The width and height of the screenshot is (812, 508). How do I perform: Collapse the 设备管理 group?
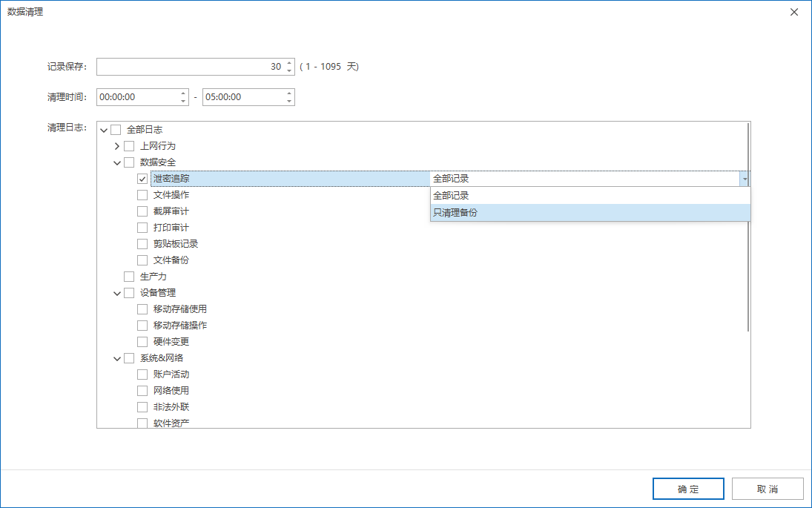pyautogui.click(x=117, y=293)
